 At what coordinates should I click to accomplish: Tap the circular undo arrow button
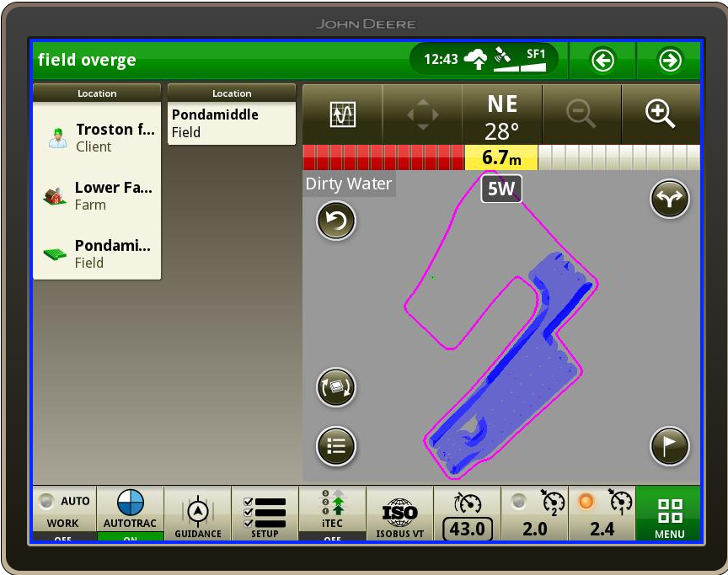(x=335, y=221)
